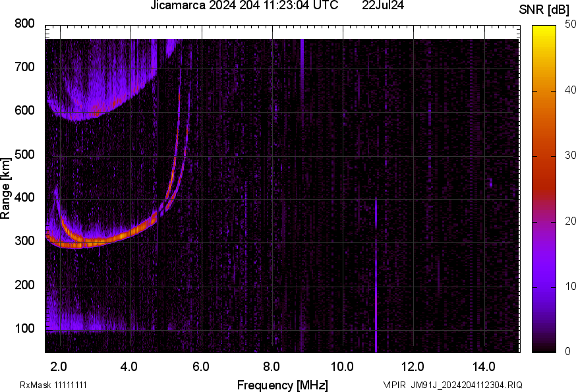Click the yellow top of the SNR colorbar
This screenshot has width=576, height=392.
click(544, 29)
